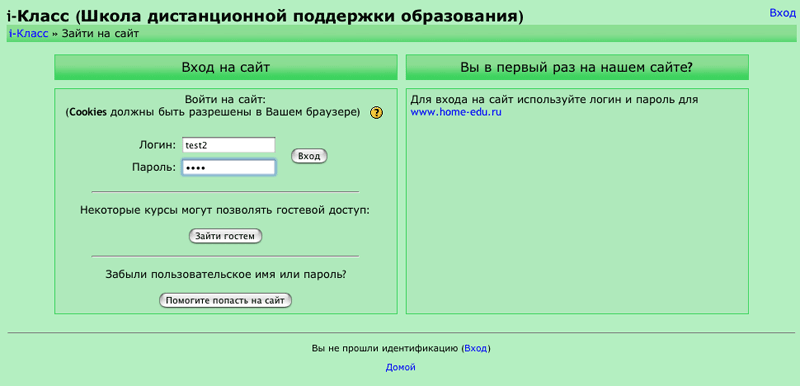Click the 'Пароль:' label
The image size is (800, 386).
click(x=154, y=167)
